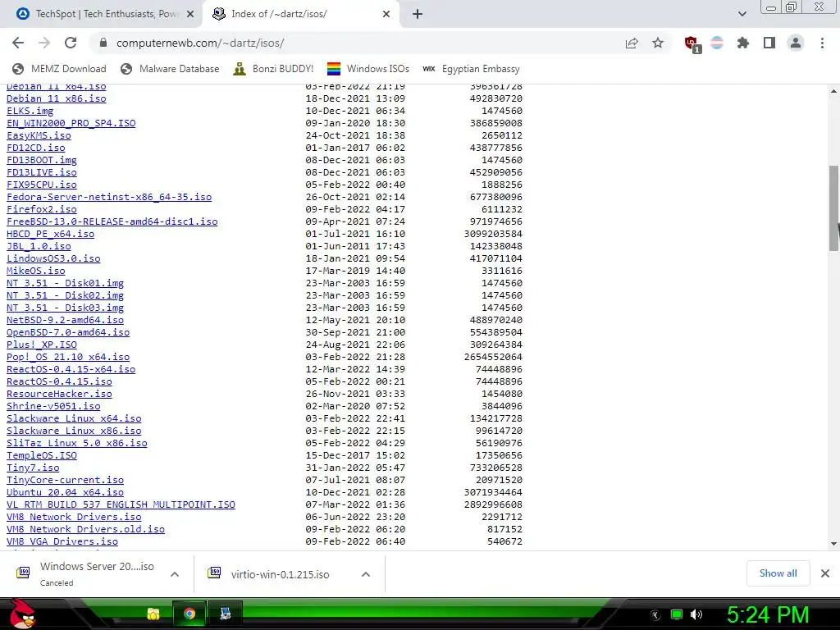The image size is (840, 630).
Task: Click the striped pink-blue extension icon
Action: point(717,43)
